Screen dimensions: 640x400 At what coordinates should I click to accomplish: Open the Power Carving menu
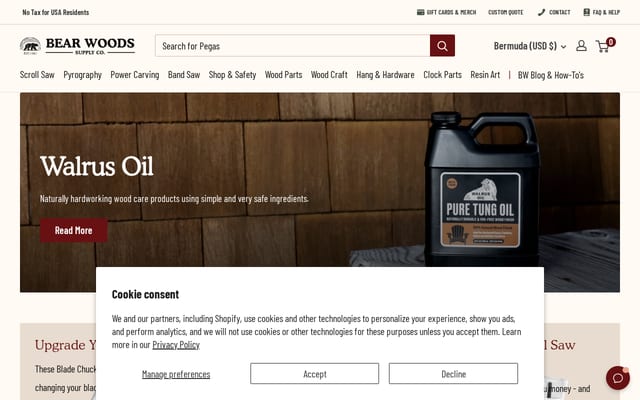[135, 75]
